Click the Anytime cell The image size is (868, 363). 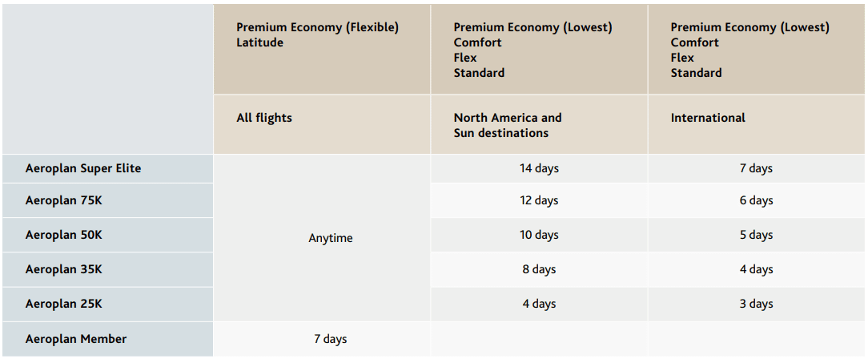(330, 238)
